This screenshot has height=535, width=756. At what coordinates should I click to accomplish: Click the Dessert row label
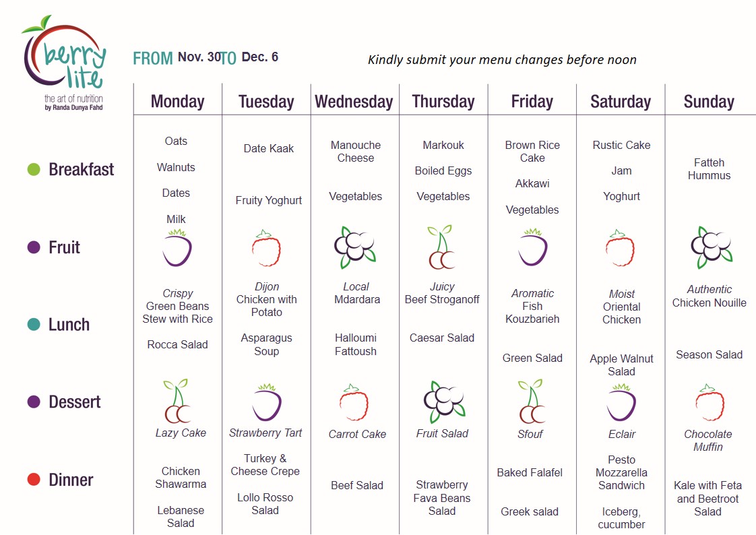coord(75,402)
